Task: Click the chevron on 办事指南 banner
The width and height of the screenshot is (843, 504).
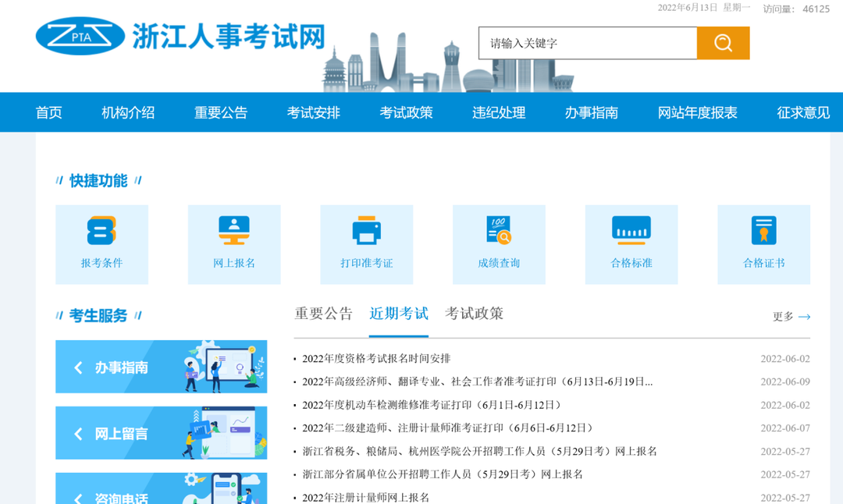Action: (79, 367)
